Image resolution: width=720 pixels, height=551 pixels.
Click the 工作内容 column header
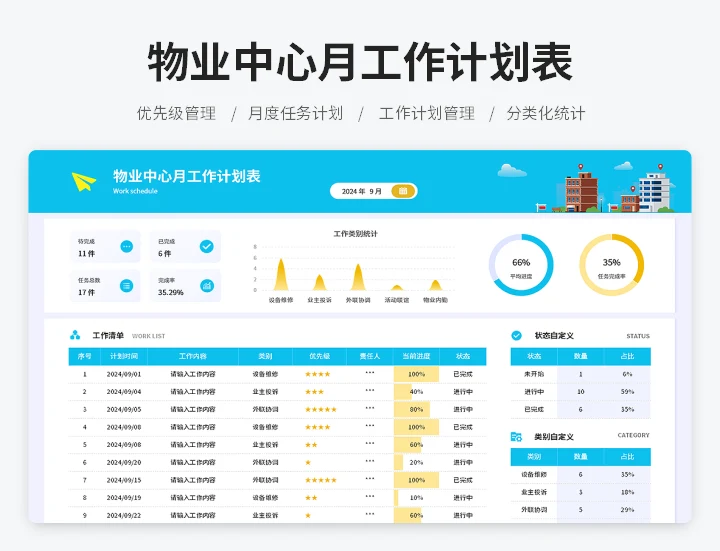[x=193, y=356]
